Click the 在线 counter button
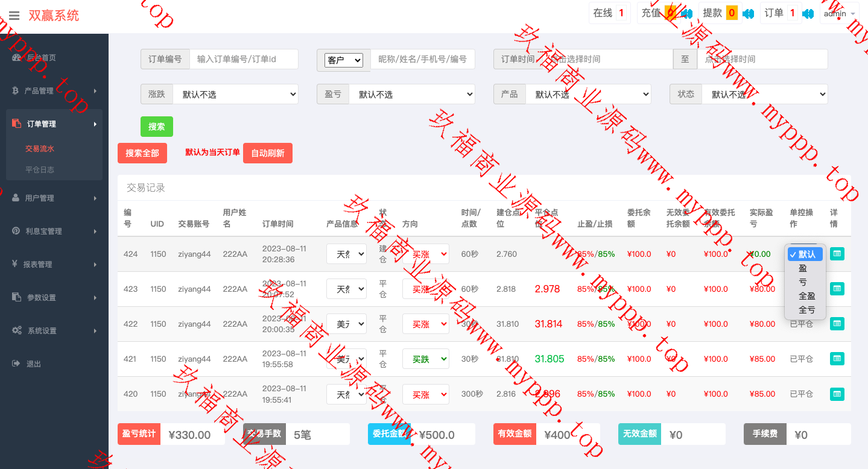Image resolution: width=868 pixels, height=469 pixels. tap(609, 13)
